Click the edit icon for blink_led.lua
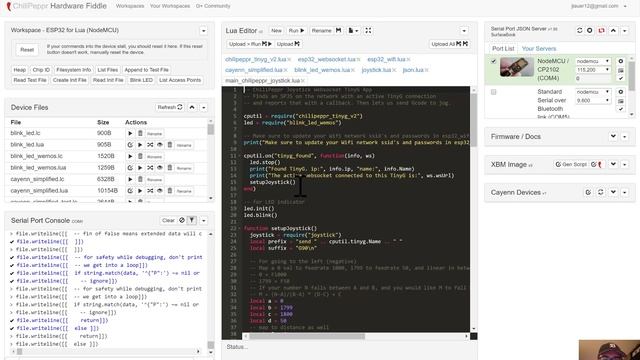Screen dimensions: 640x360 pos(130,145)
